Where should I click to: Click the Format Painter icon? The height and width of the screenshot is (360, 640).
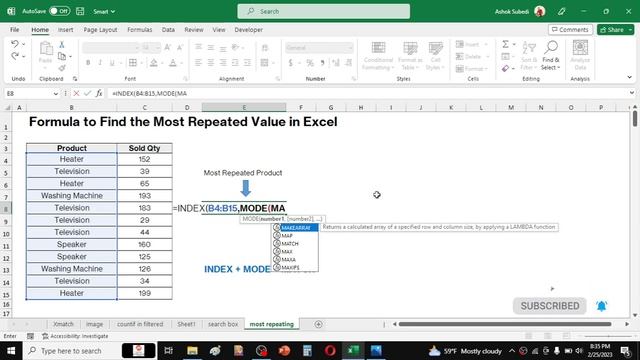62,68
